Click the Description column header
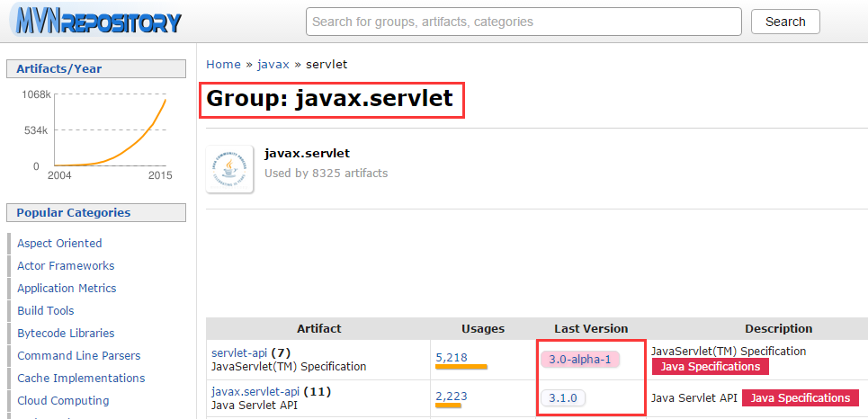This screenshot has height=419, width=868. [x=778, y=329]
